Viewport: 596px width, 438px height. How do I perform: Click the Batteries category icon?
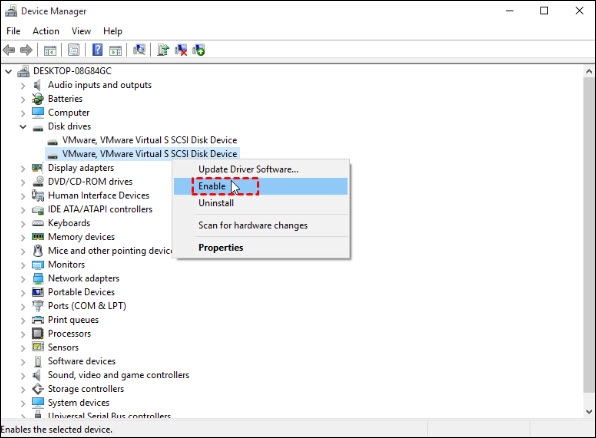(38, 99)
